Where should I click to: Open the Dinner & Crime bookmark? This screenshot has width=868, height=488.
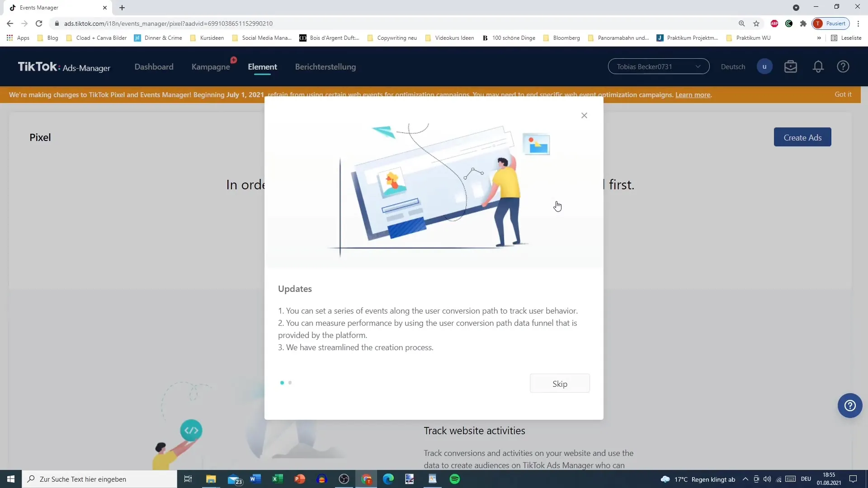click(158, 38)
